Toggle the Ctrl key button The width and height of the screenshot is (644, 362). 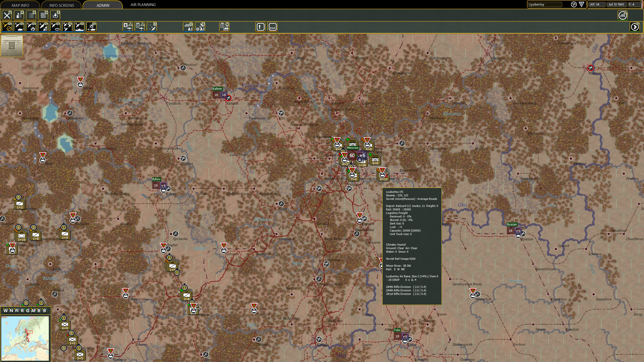[272, 27]
